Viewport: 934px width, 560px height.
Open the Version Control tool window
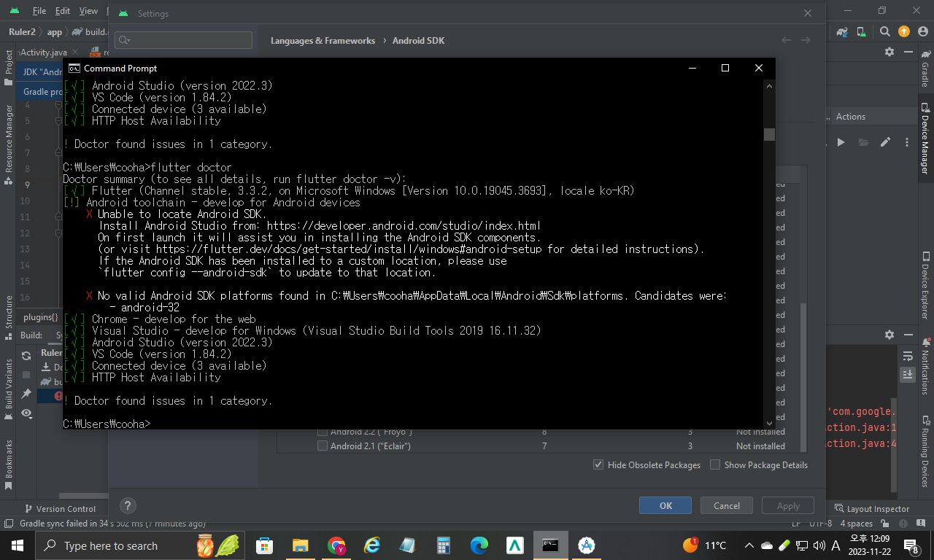pyautogui.click(x=60, y=509)
